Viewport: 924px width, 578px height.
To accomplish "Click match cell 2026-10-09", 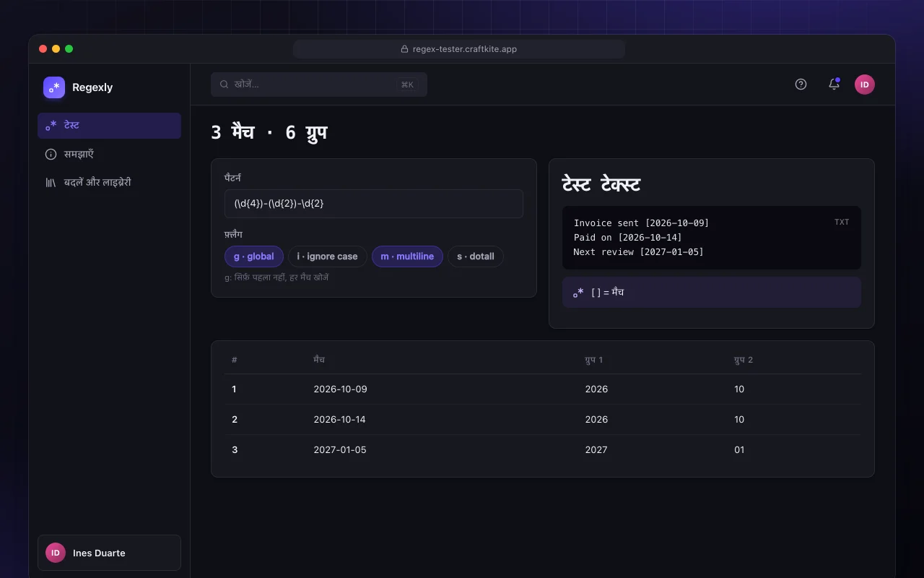I will pos(340,389).
